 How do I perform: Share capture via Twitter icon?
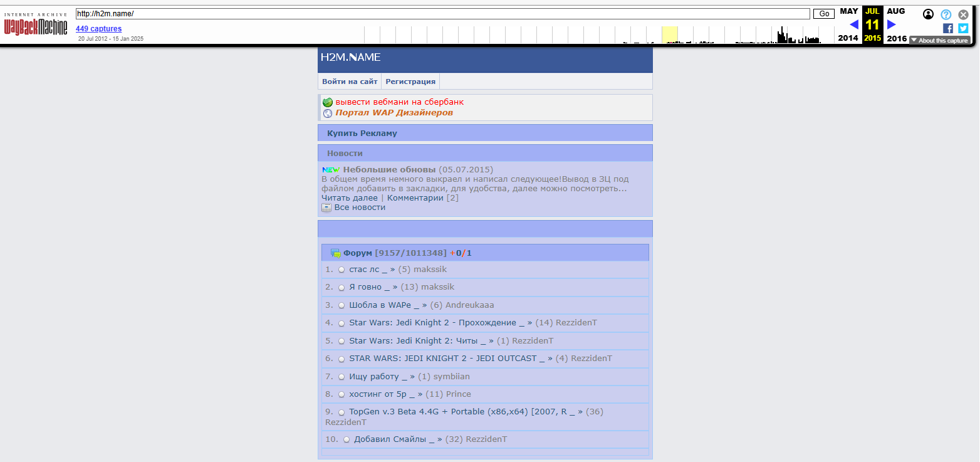(x=963, y=28)
